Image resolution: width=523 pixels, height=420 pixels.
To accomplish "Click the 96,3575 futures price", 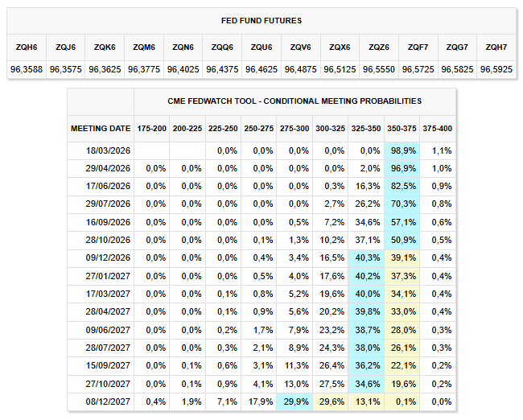I will [65, 69].
